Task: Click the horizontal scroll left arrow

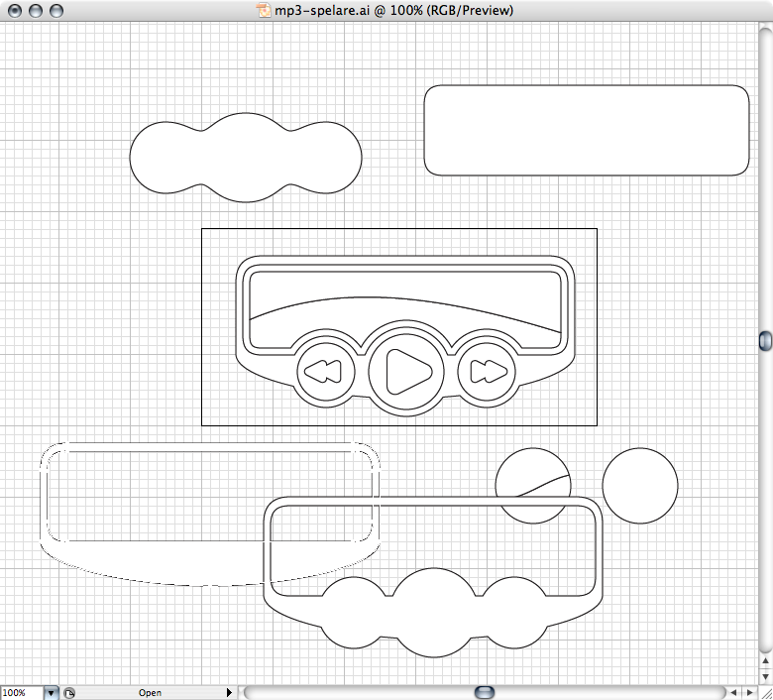Action: coord(734,692)
